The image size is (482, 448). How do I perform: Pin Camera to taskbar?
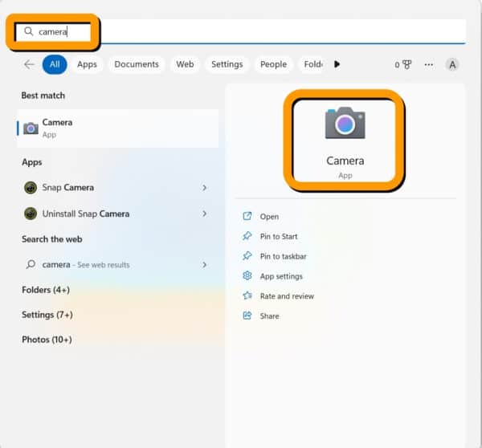click(x=283, y=256)
